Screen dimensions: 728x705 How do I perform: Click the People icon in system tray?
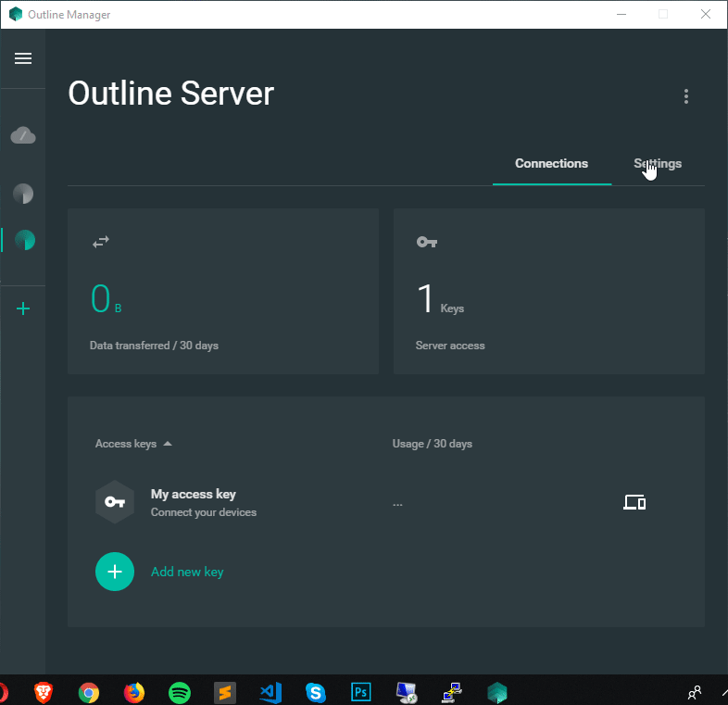(695, 693)
